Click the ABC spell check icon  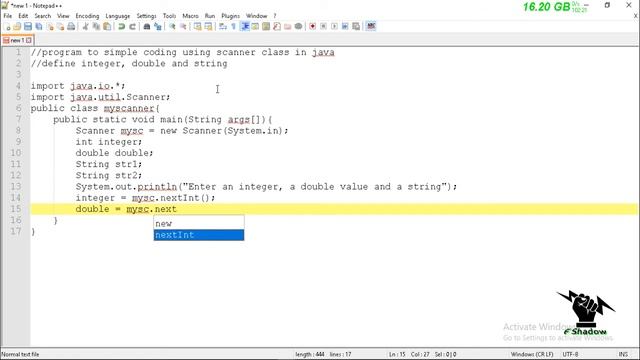pos(371,27)
